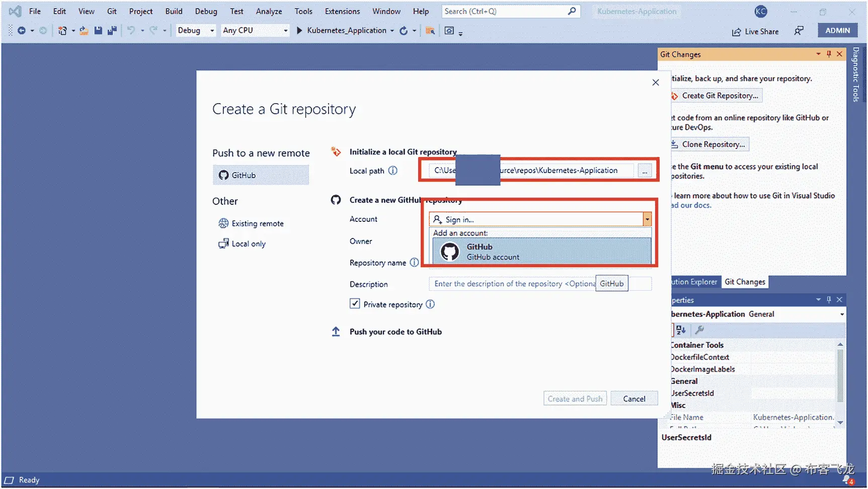Click the ADMIN button

tap(837, 30)
